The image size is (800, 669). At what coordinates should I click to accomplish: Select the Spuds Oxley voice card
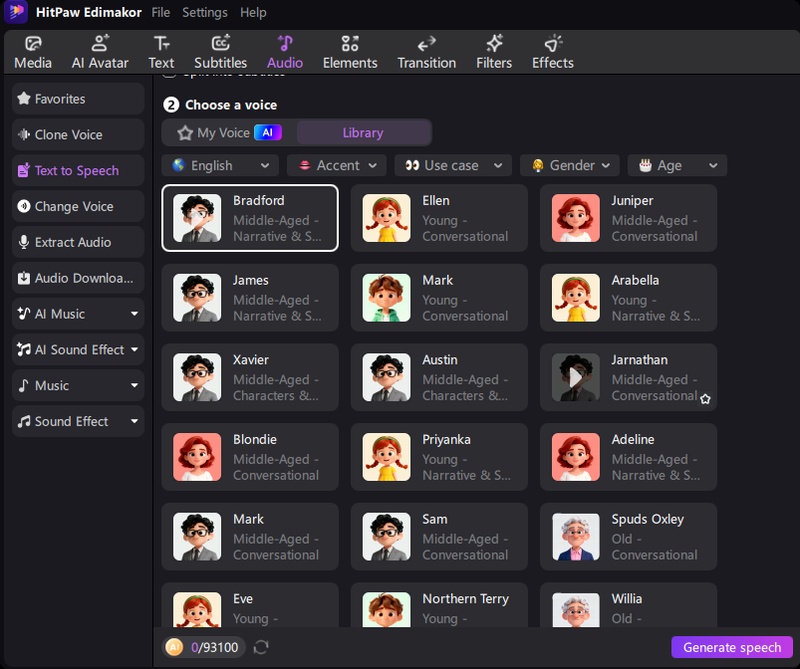pos(629,536)
